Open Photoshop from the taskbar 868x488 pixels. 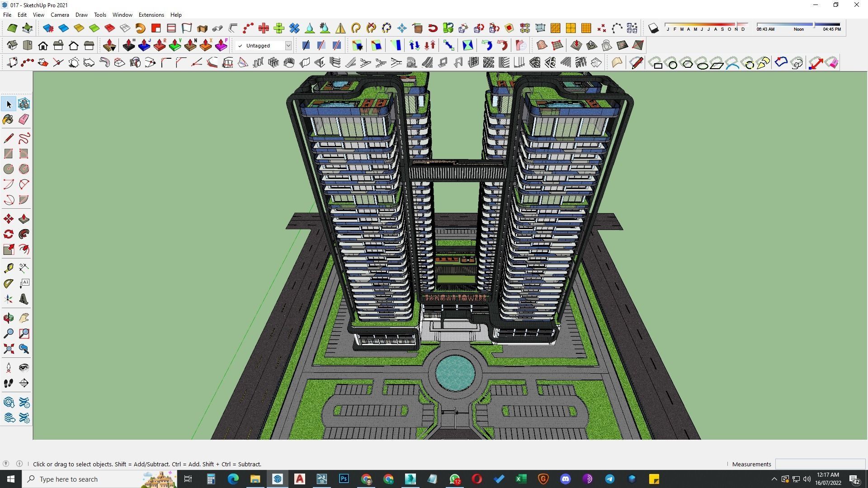pos(344,479)
